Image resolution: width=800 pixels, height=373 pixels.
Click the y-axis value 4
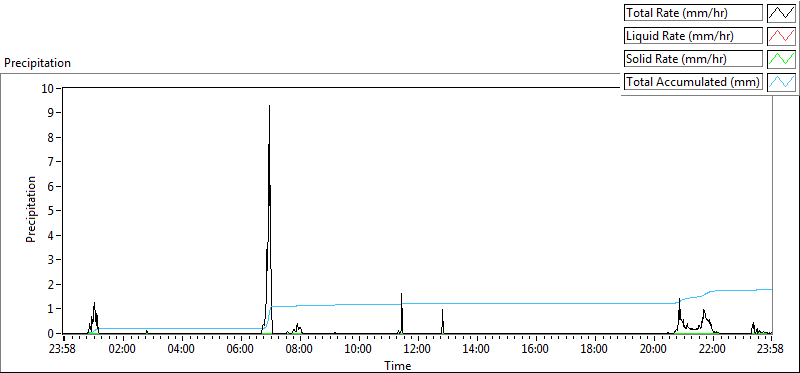51,235
